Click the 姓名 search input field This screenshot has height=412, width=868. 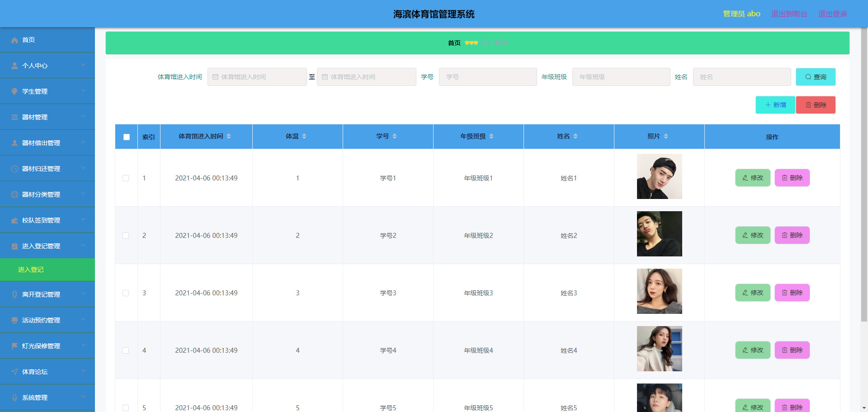742,77
